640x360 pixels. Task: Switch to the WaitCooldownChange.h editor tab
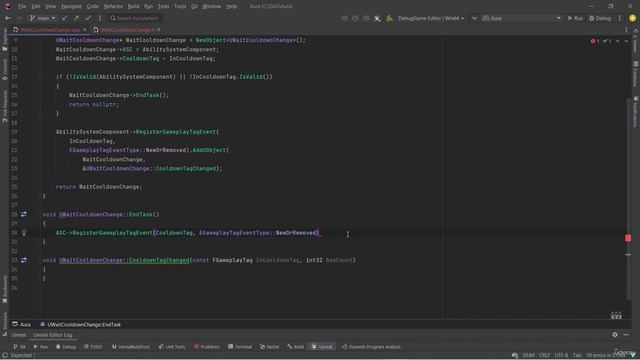127,30
